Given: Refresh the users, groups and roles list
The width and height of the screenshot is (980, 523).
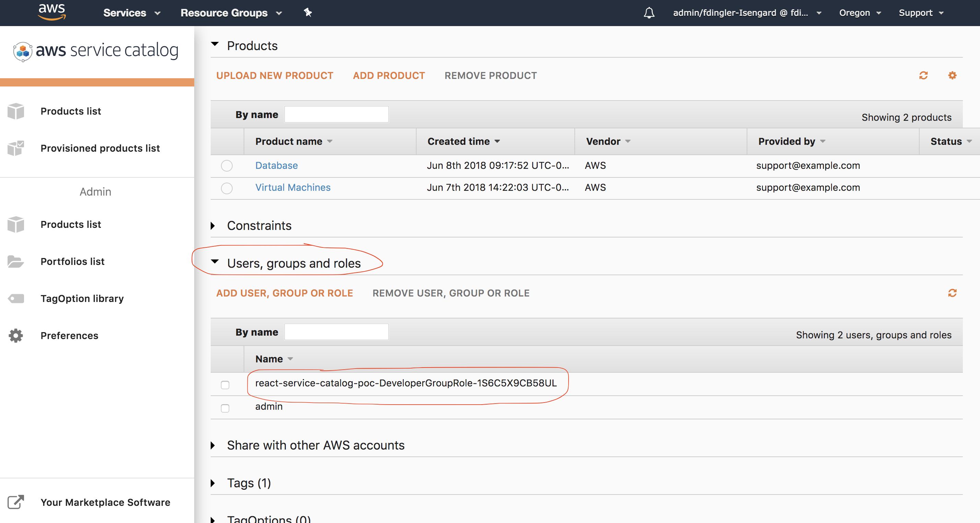Looking at the screenshot, I should point(953,293).
